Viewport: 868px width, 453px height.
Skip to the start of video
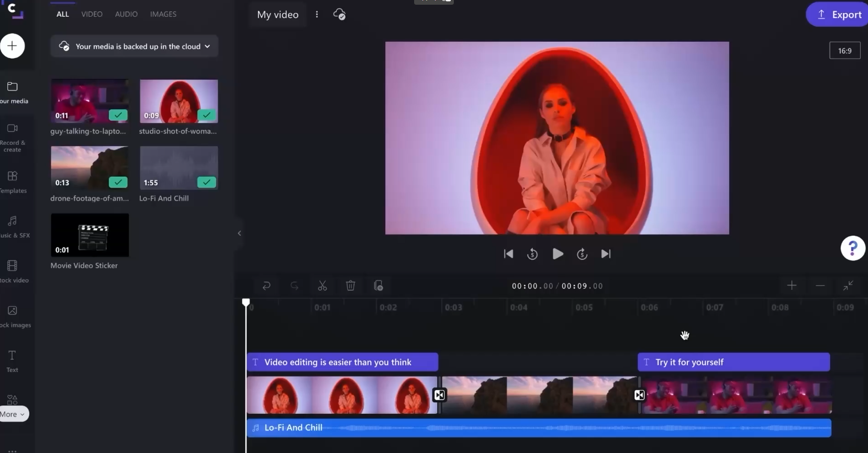click(x=508, y=254)
